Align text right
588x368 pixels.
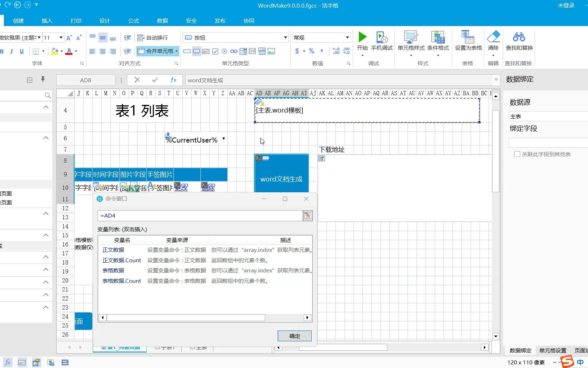click(x=113, y=51)
